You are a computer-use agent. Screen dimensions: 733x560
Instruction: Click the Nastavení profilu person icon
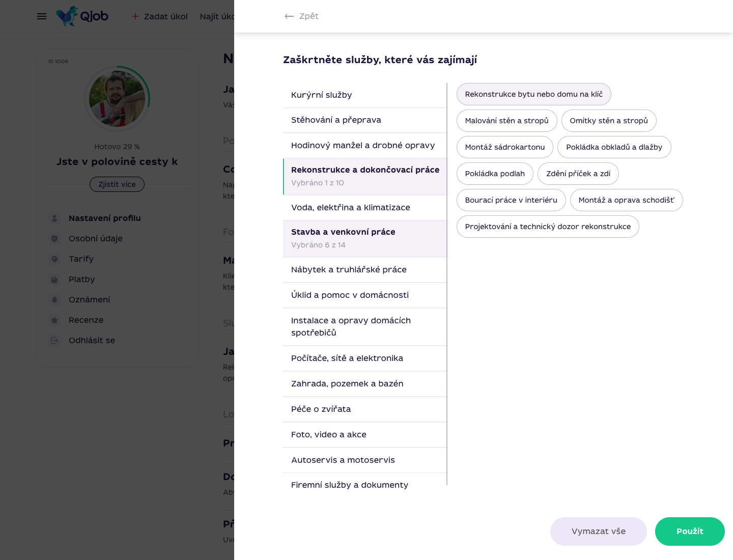click(x=54, y=218)
